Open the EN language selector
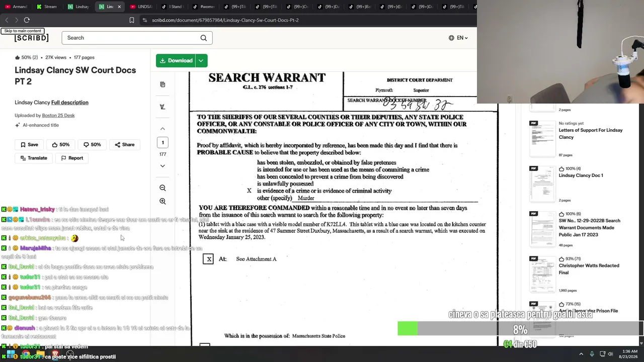Viewport: 644px width, 362px height. click(458, 38)
